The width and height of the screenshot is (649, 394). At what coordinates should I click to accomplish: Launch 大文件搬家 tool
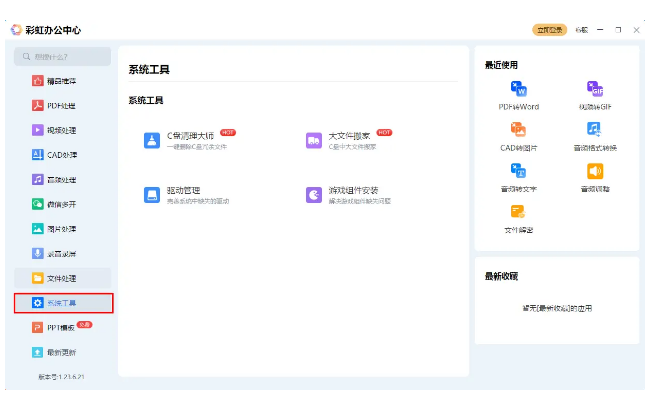point(349,140)
